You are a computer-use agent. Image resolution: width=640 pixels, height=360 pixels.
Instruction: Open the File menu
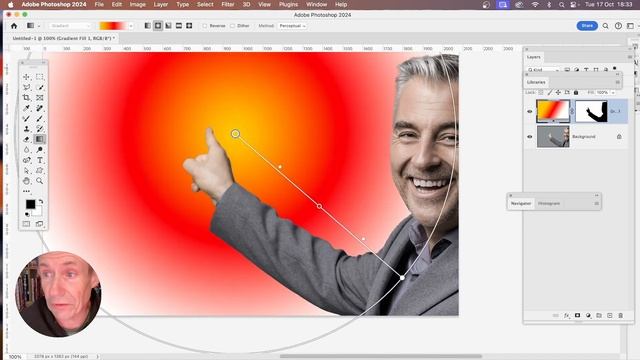(99, 4)
